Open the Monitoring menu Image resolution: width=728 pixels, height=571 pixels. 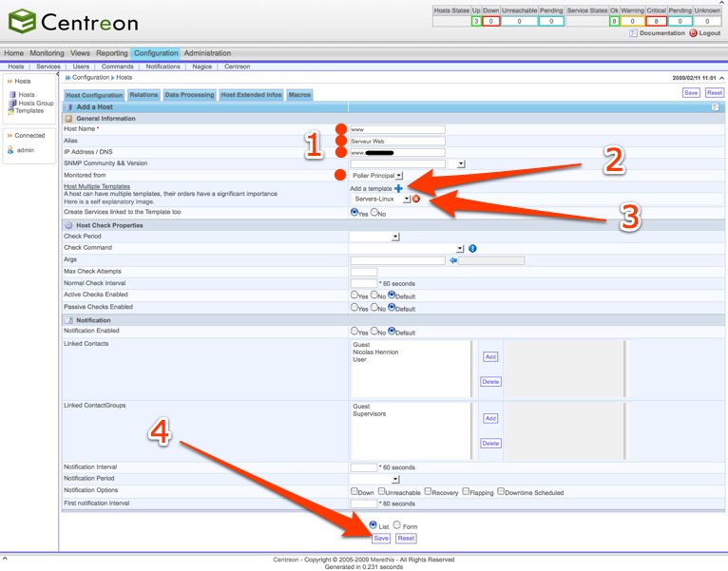coord(47,53)
